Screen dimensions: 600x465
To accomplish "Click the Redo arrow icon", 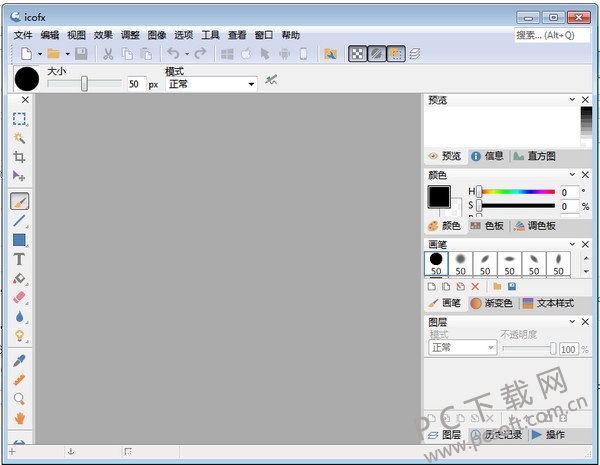I will pyautogui.click(x=200, y=54).
